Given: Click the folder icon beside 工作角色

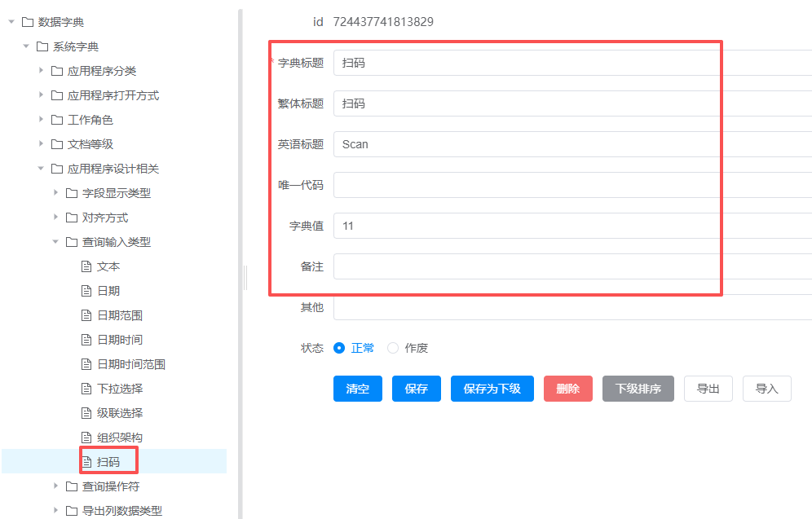Looking at the screenshot, I should [57, 120].
